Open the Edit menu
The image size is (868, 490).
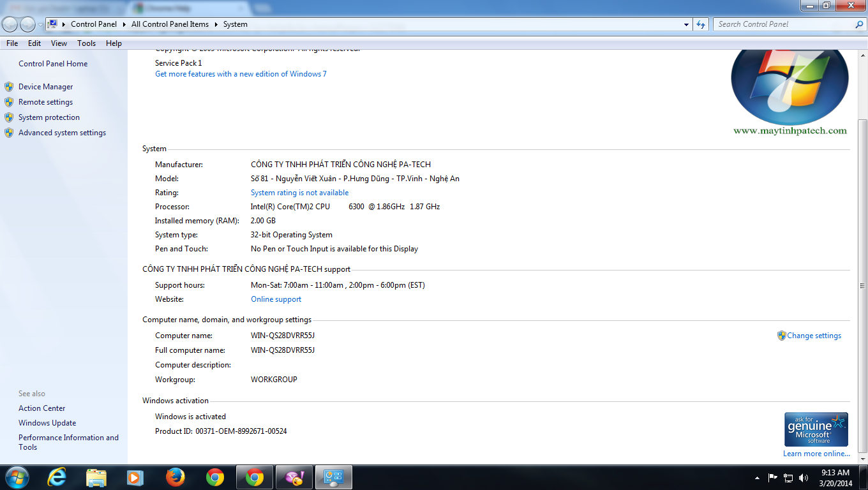tap(34, 43)
